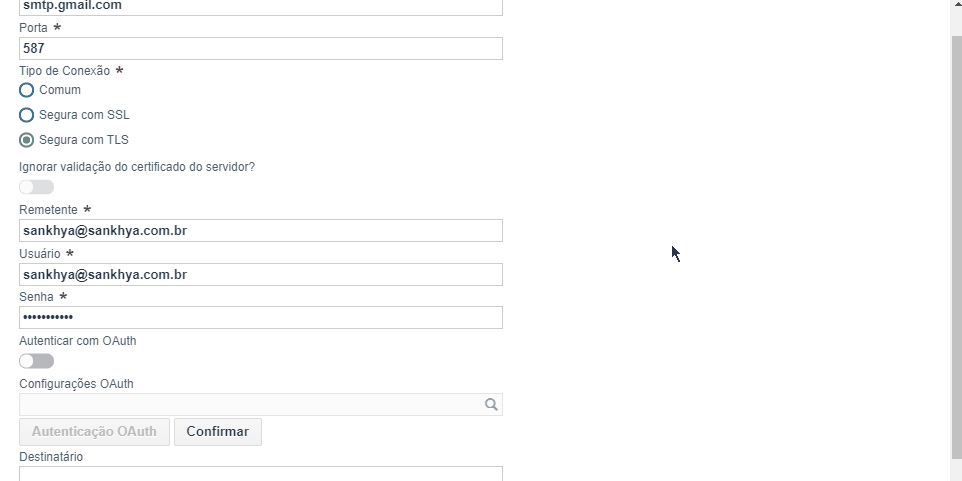Toggle Ignorar validação do certificado switch
The image size is (962, 481).
point(36,187)
